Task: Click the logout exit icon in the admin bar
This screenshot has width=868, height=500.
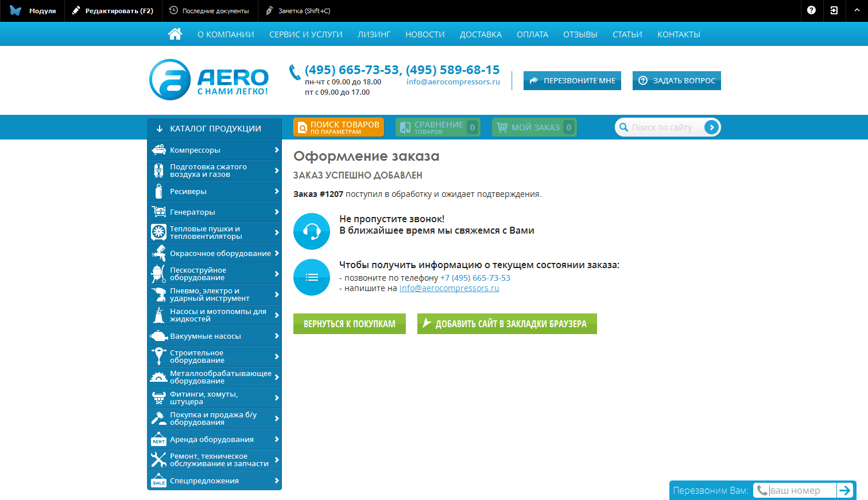Action: tap(834, 10)
